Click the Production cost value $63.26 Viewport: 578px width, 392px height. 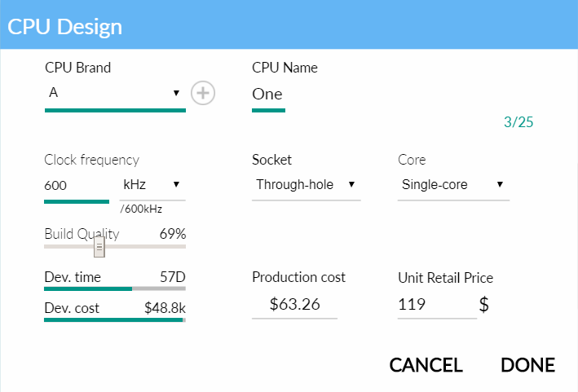pos(294,304)
